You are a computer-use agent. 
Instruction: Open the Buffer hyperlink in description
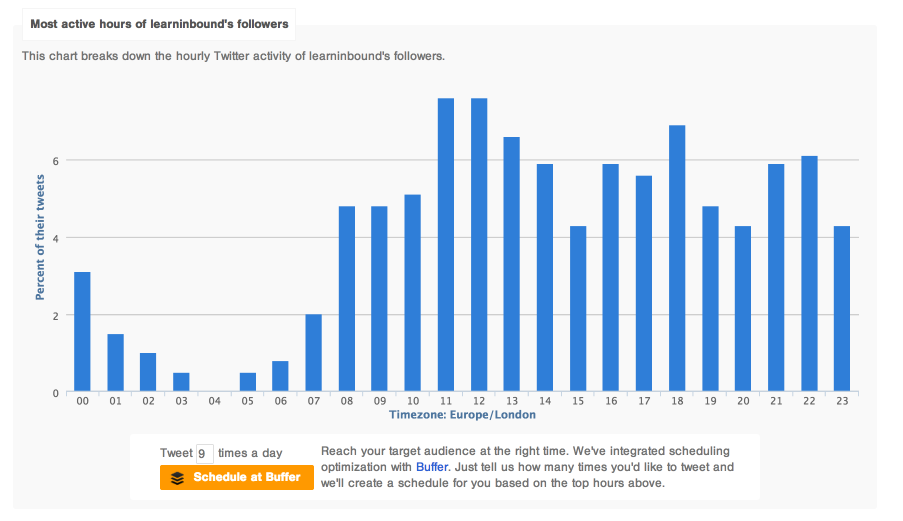tap(432, 467)
